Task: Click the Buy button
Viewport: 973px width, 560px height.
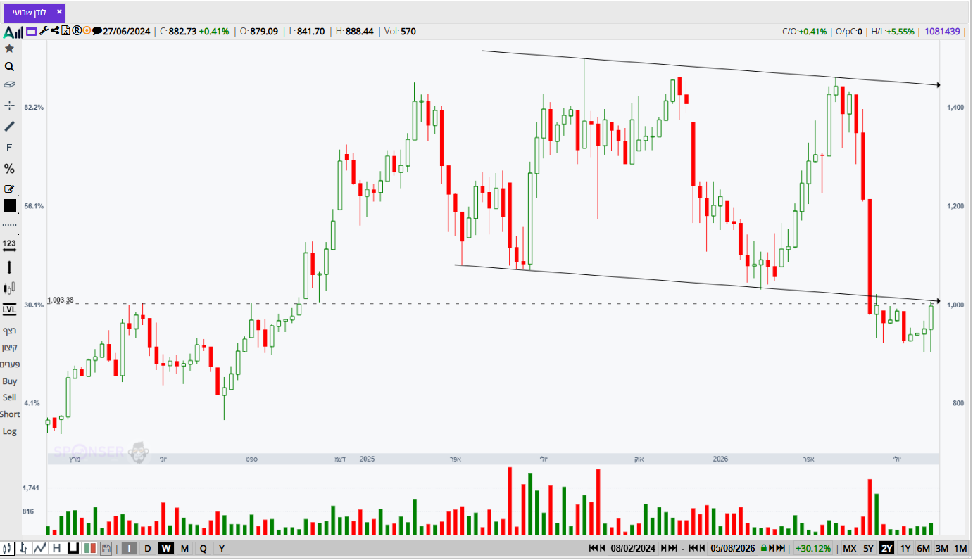Action: coord(9,381)
